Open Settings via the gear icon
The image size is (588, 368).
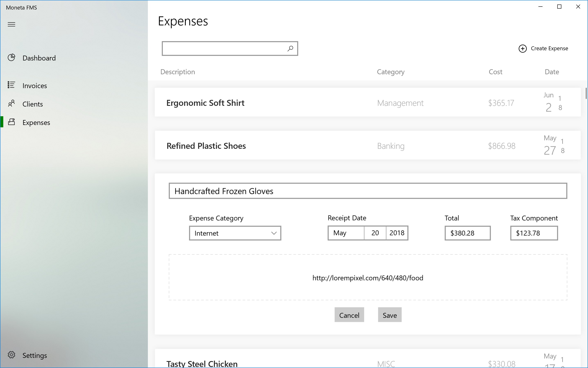(x=11, y=355)
